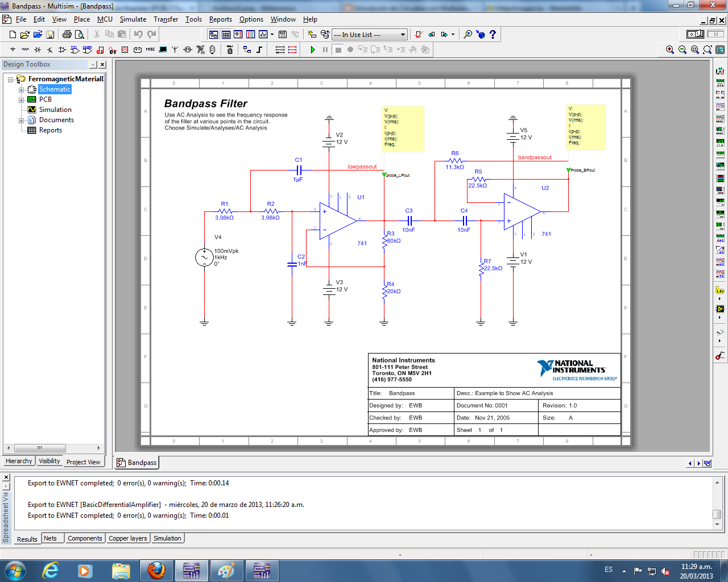This screenshot has height=582, width=728.
Task: Open Firefox from the Windows taskbar
Action: [x=156, y=570]
